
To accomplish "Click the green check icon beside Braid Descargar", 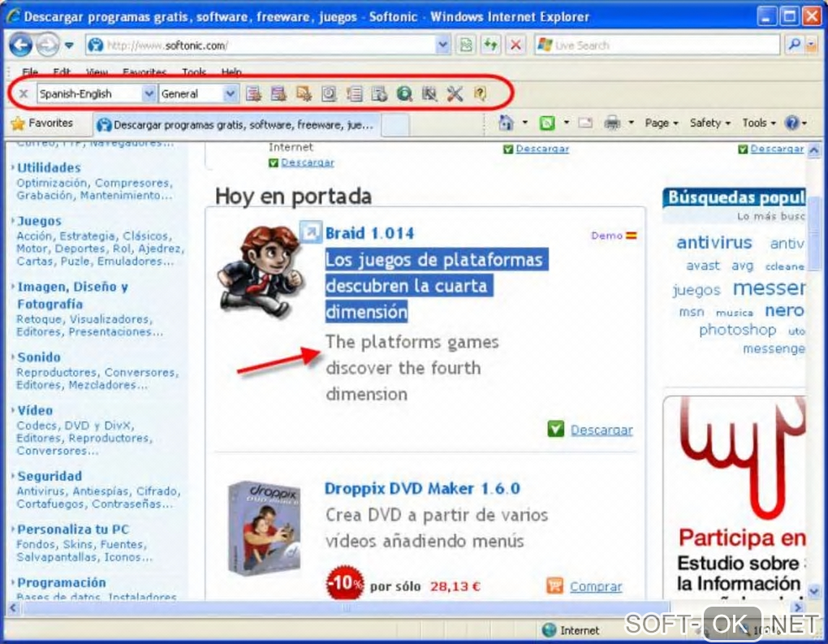I will pos(555,429).
